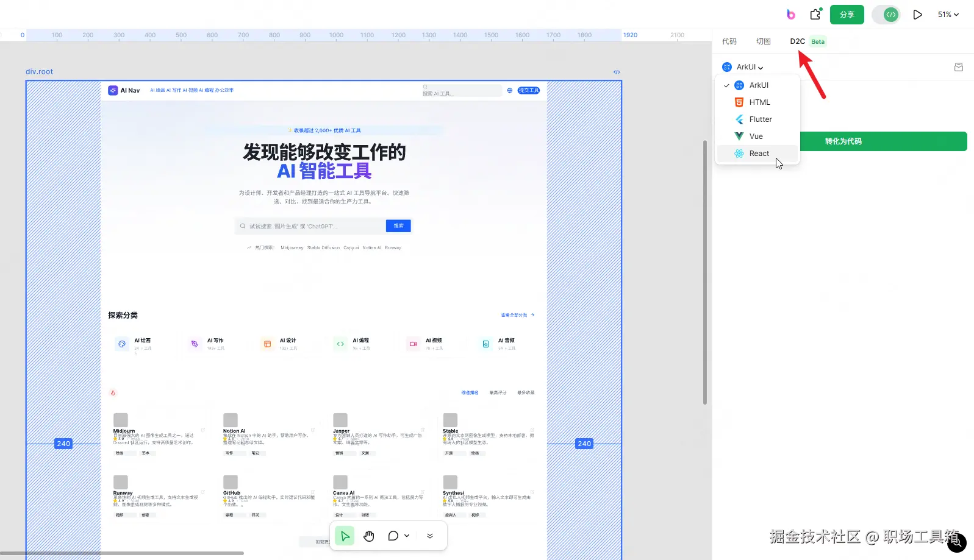Collapse the ArkUI framework dropdown
This screenshot has height=560, width=974.
click(x=743, y=67)
